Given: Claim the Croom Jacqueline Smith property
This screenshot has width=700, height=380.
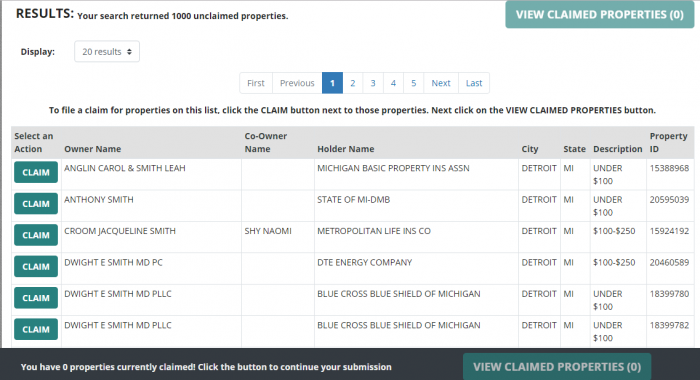Looking at the screenshot, I should [x=36, y=235].
